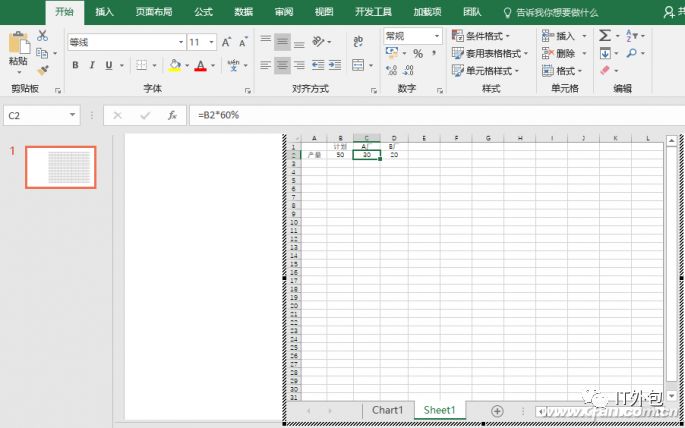Apply yellow fill color bucket

174,66
